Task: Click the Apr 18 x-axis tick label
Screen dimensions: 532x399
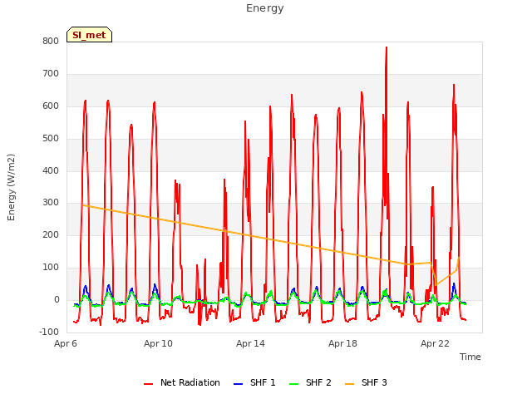Action: point(342,343)
